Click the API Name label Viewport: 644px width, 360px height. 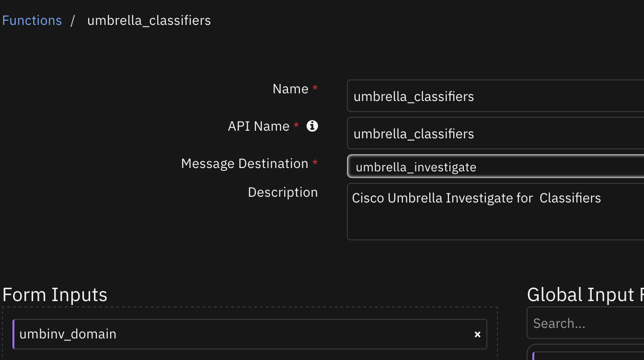[259, 126]
